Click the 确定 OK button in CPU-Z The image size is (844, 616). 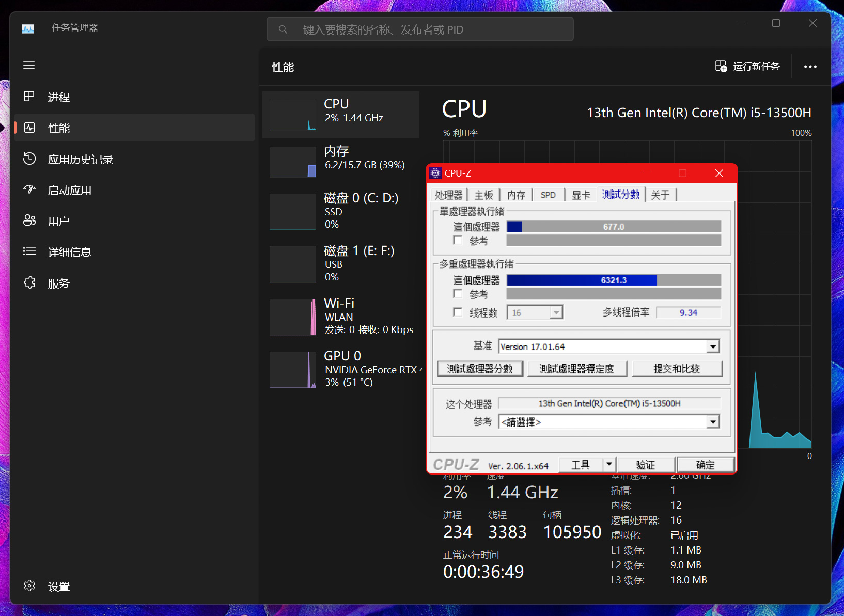pyautogui.click(x=706, y=465)
